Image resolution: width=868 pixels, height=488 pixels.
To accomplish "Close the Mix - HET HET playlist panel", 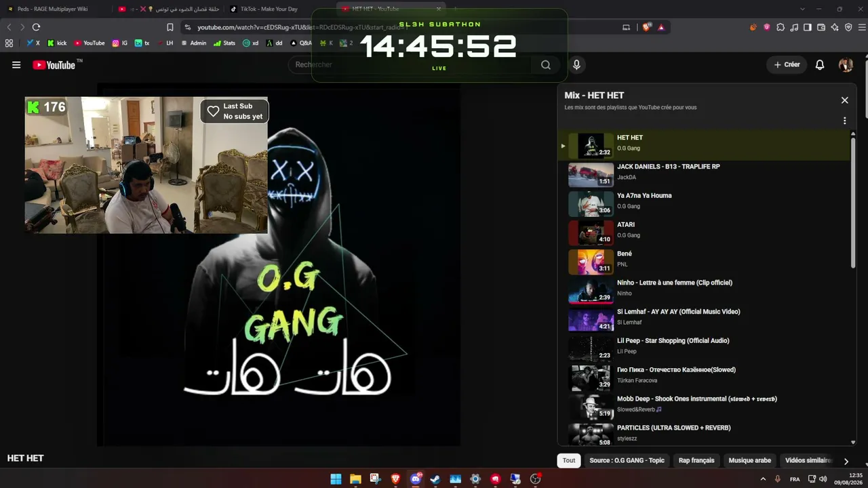I will 844,100.
